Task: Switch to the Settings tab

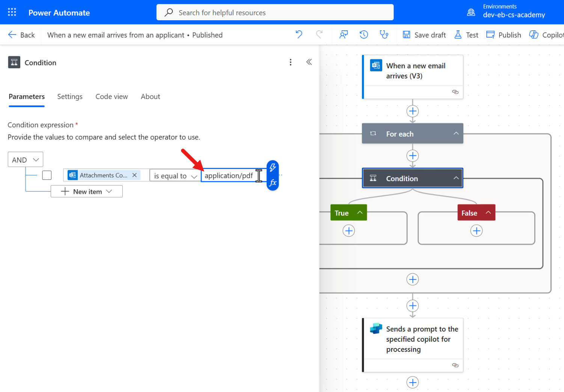Action: click(x=70, y=96)
